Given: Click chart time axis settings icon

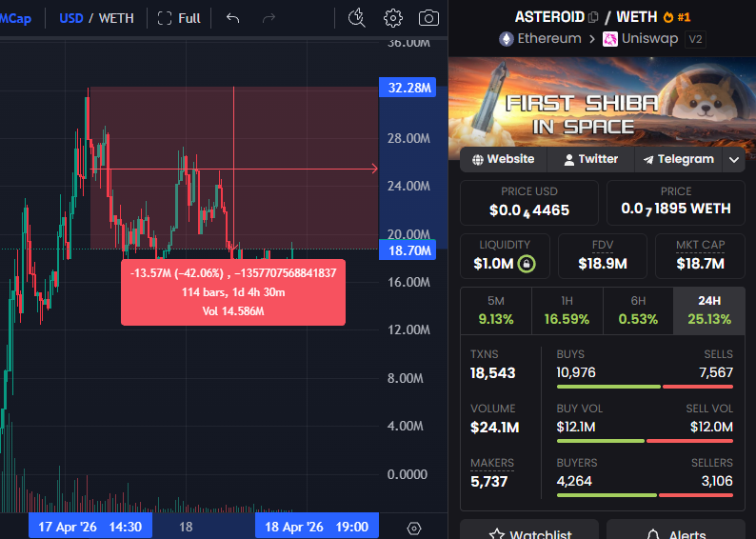Looking at the screenshot, I should (413, 528).
